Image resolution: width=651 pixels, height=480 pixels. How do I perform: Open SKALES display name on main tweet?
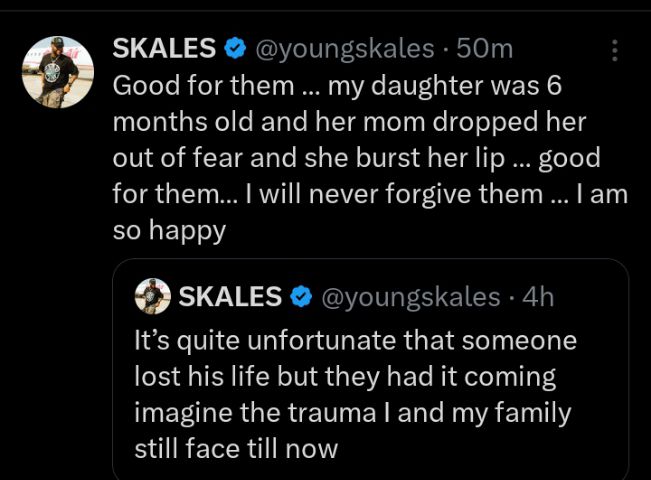click(165, 48)
